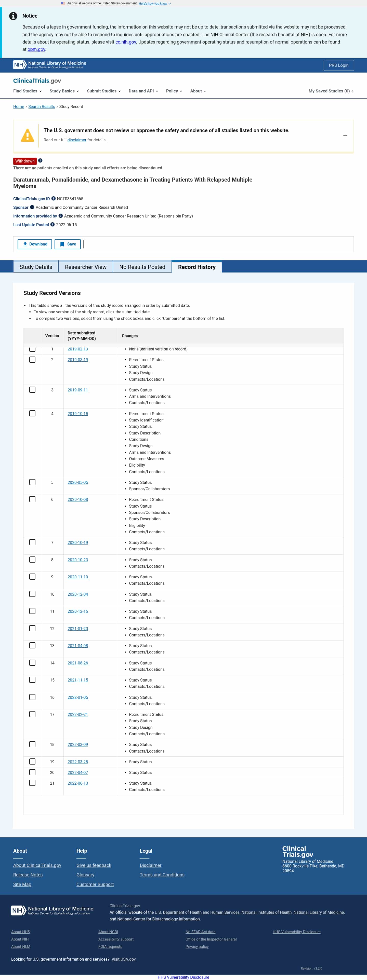Screen dimensions: 367x980
Task: Click the NIH National Library of Medicine logo
Action: pyautogui.click(x=50, y=65)
